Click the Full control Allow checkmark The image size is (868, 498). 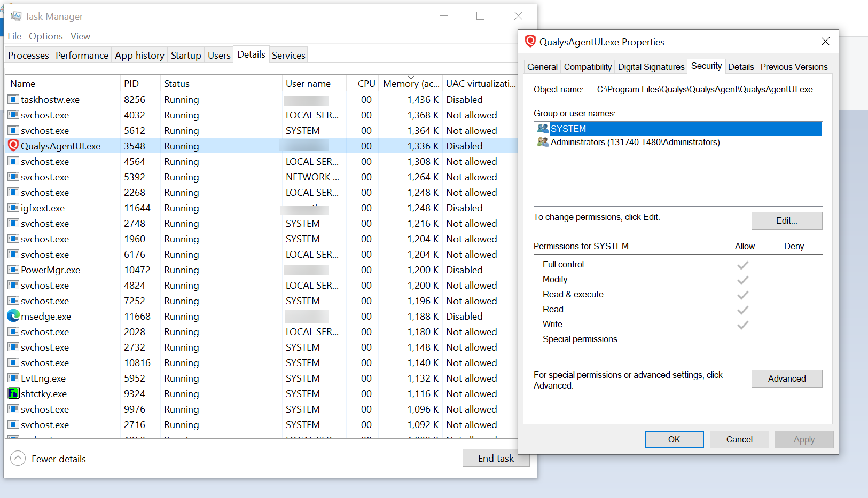coord(742,265)
